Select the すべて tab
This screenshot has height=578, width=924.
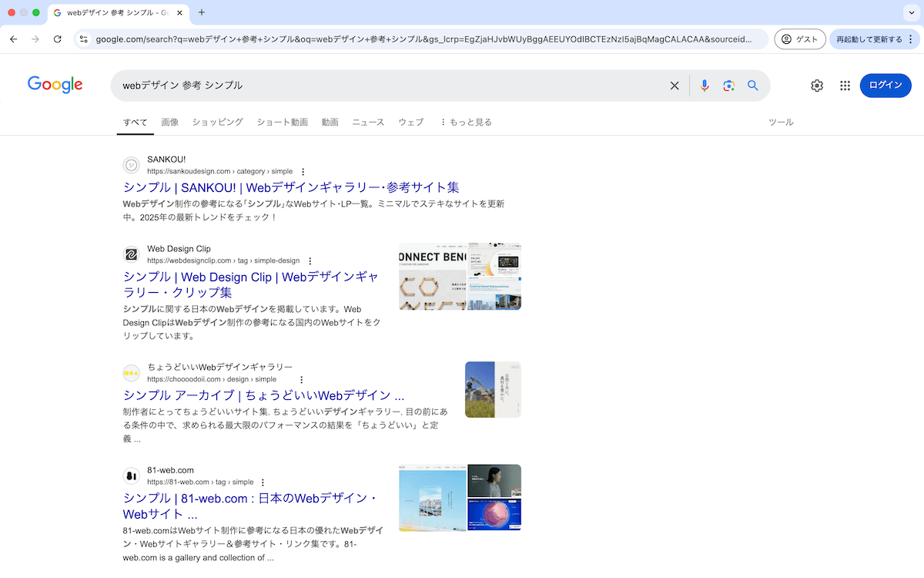[136, 122]
